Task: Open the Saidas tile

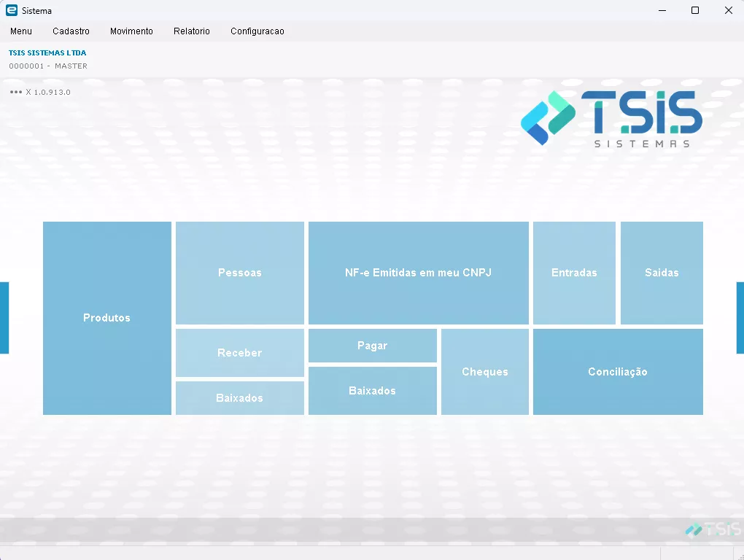Action: pyautogui.click(x=662, y=273)
